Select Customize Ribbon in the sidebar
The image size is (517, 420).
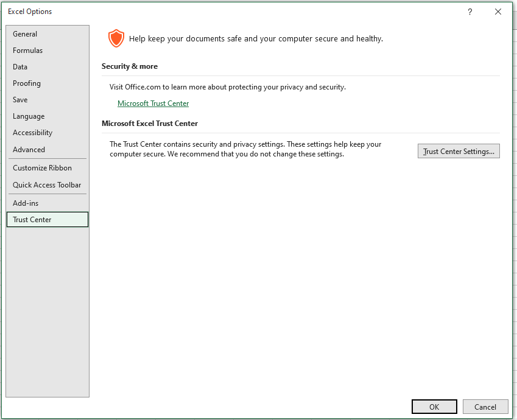pyautogui.click(x=47, y=168)
